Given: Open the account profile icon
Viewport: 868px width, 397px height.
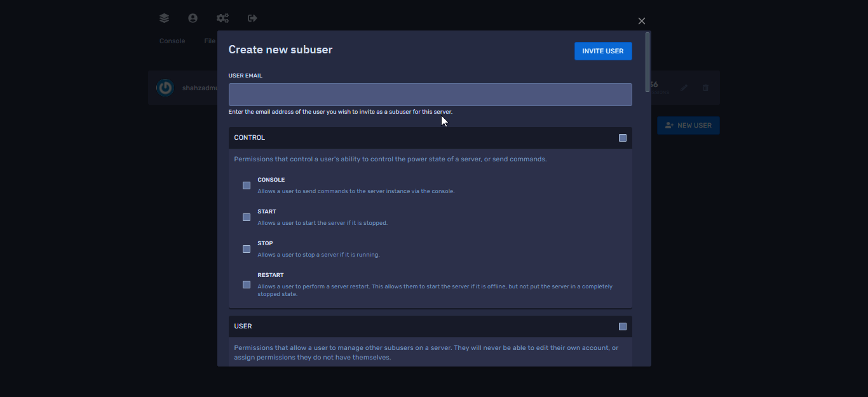Looking at the screenshot, I should coord(193,18).
